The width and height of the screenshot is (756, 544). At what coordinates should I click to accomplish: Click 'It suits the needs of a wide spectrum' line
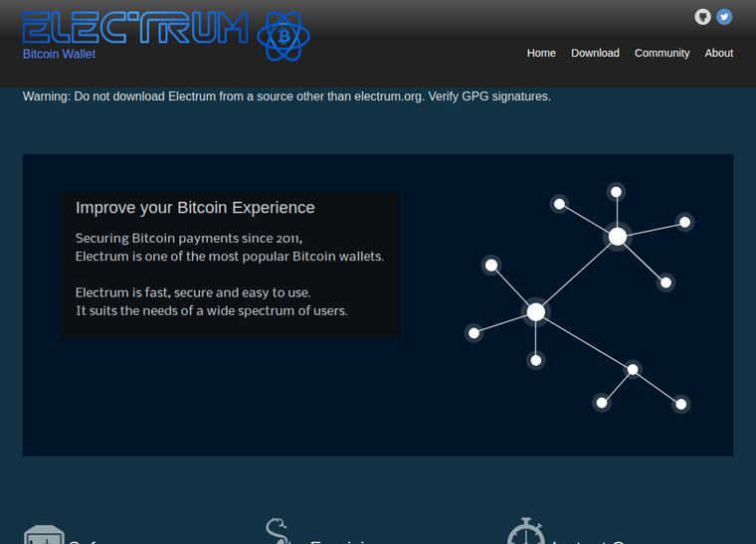[x=211, y=311]
